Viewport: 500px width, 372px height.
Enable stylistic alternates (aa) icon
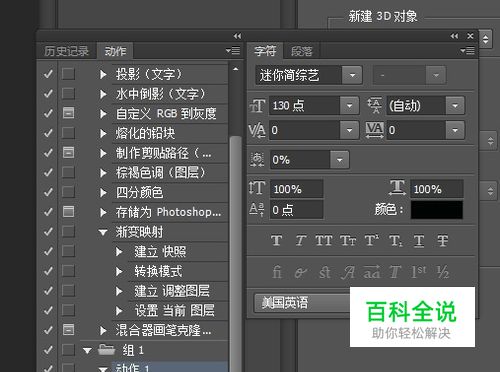point(372,272)
